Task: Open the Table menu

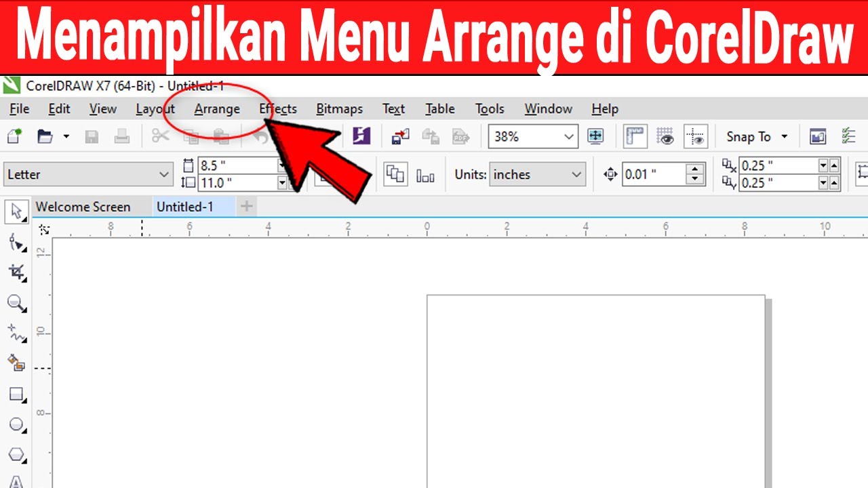Action: coord(440,108)
